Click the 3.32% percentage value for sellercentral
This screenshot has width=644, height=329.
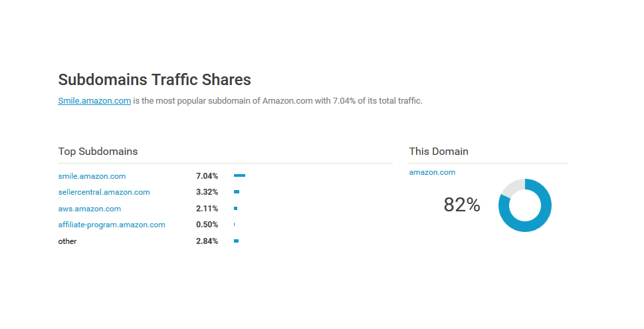pyautogui.click(x=207, y=192)
